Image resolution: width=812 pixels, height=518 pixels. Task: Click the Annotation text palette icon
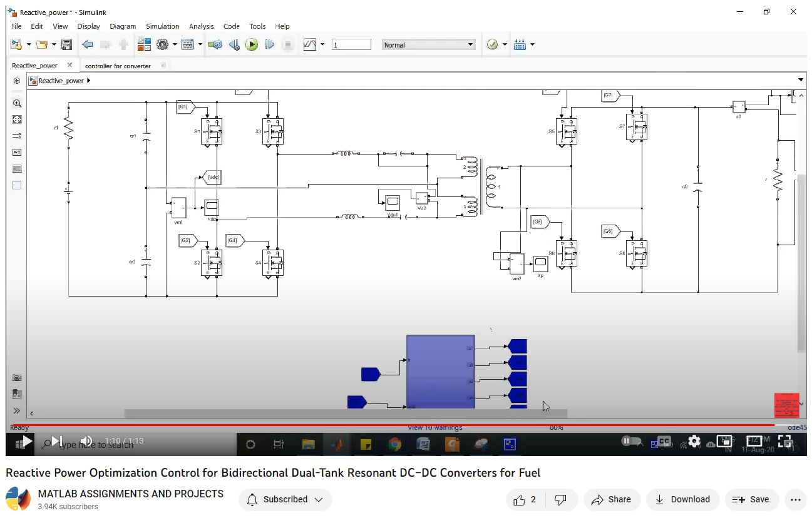(17, 152)
